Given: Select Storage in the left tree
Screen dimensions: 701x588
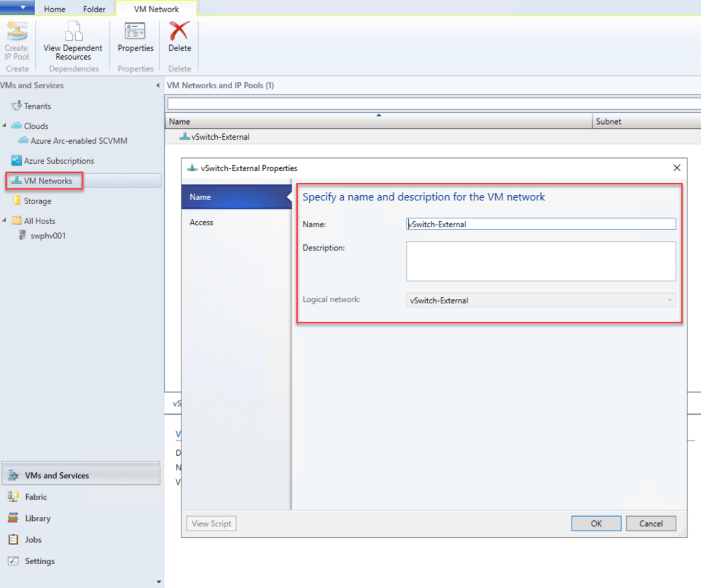Looking at the screenshot, I should [37, 201].
